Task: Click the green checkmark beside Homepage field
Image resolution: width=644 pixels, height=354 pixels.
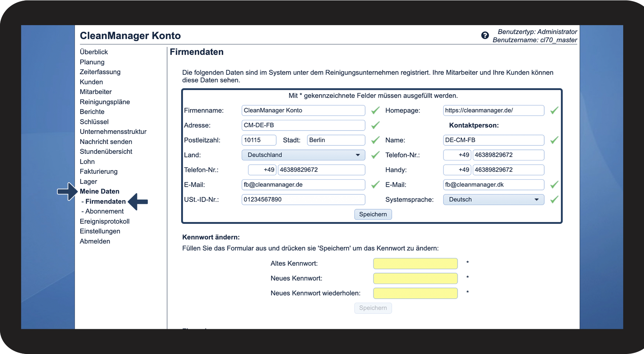Action: tap(554, 110)
